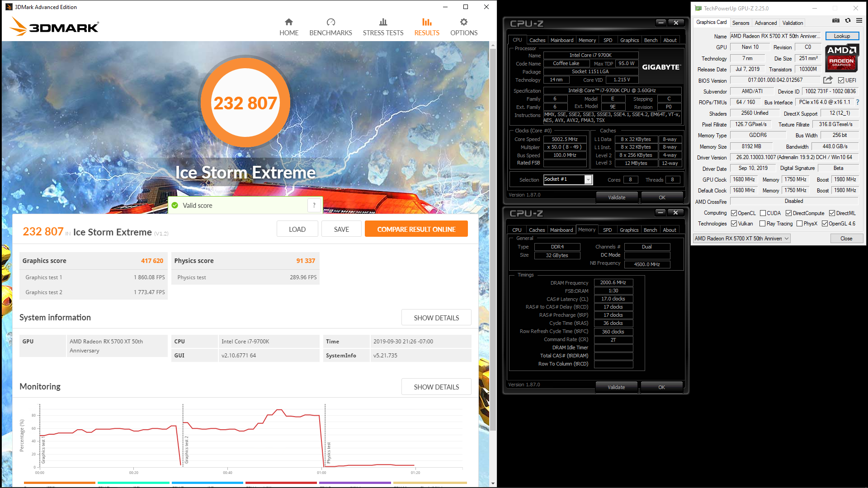Viewport: 868px width, 488px height.
Task: Click the 232 807 score circle
Action: [245, 103]
